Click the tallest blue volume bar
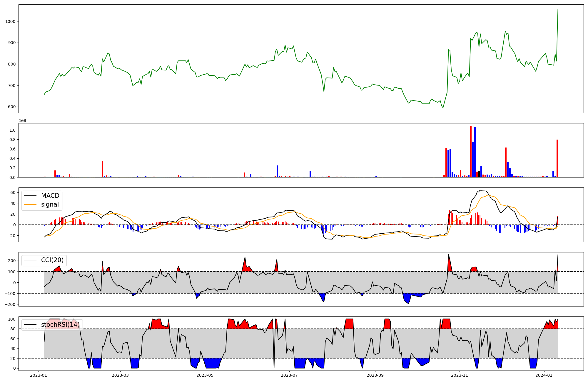 point(475,152)
